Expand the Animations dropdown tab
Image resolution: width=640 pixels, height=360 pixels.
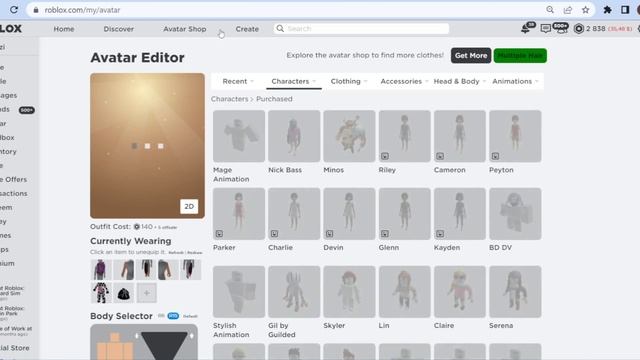click(515, 81)
